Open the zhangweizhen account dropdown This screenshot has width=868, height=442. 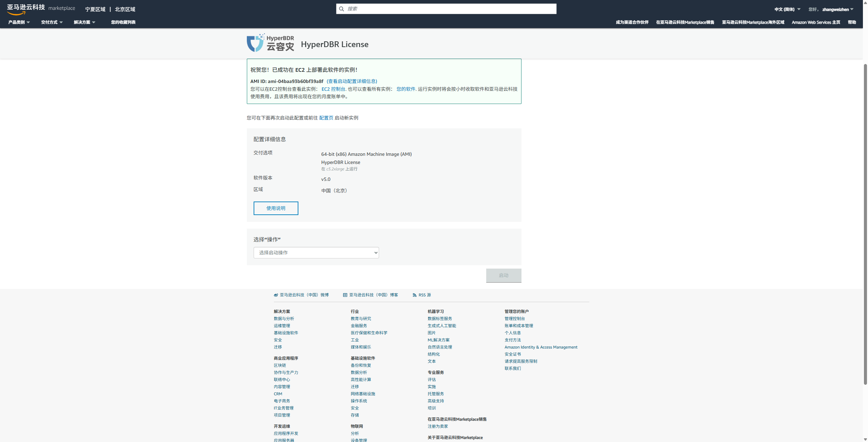(838, 9)
